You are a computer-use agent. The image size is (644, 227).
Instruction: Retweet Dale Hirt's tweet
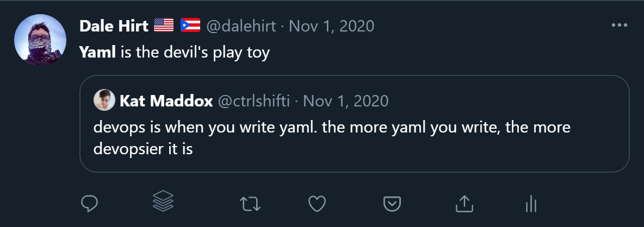(250, 204)
